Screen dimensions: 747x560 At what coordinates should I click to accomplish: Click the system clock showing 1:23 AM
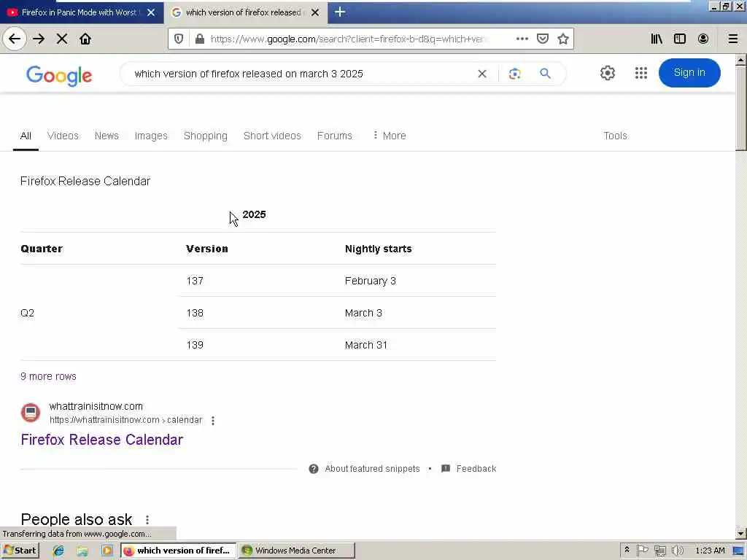[x=710, y=551]
